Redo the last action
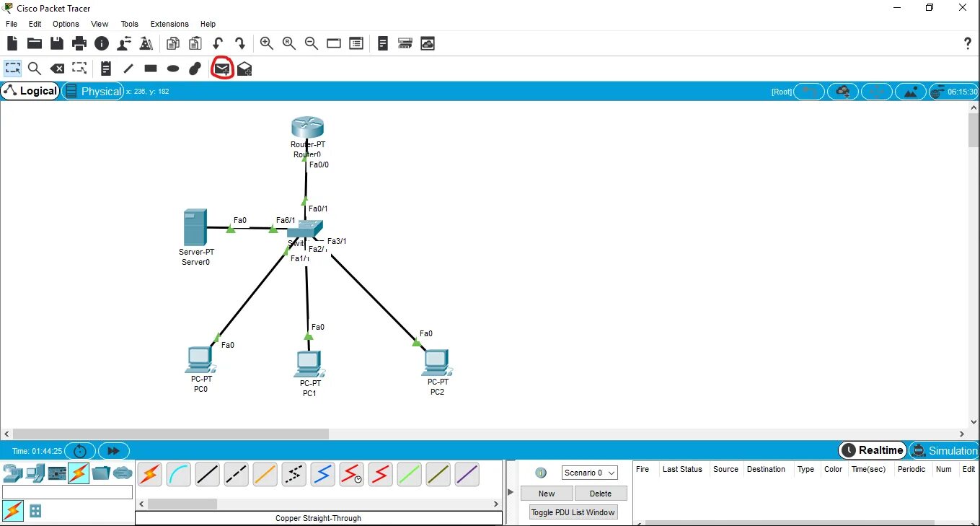 click(240, 43)
